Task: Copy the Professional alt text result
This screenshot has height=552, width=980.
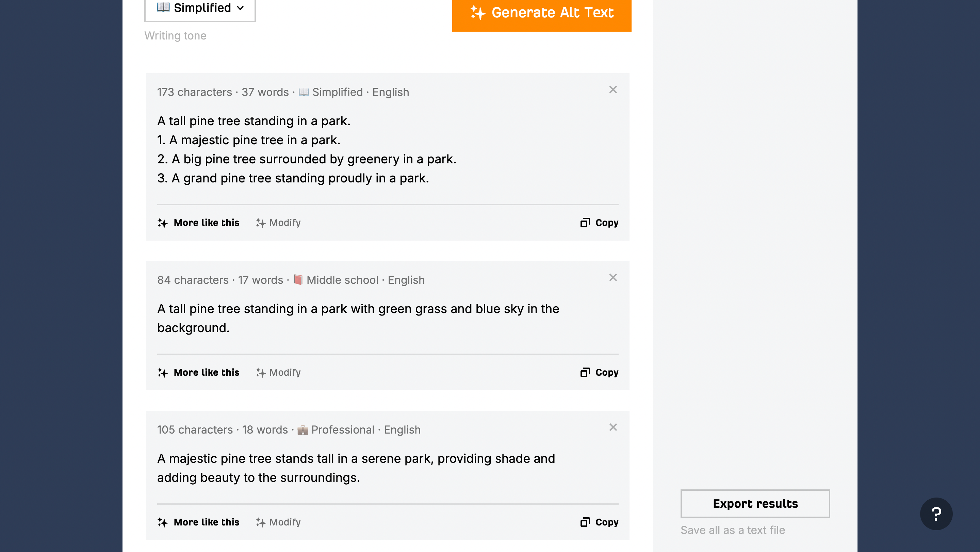Action: point(599,522)
